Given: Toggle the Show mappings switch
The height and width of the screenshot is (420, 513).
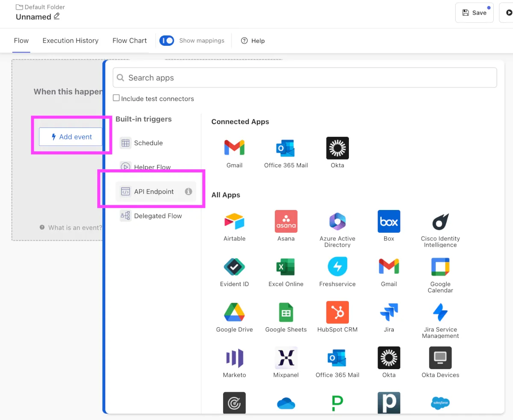Looking at the screenshot, I should (167, 41).
